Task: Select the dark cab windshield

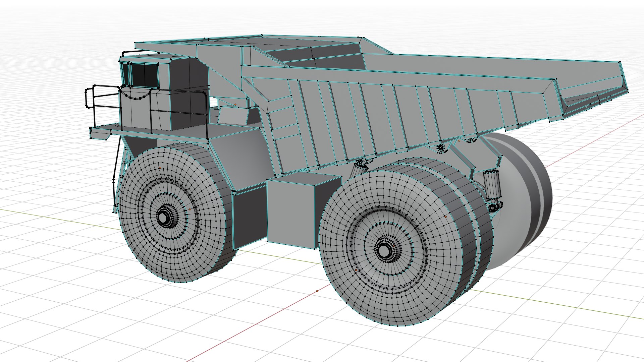Action: click(x=144, y=75)
